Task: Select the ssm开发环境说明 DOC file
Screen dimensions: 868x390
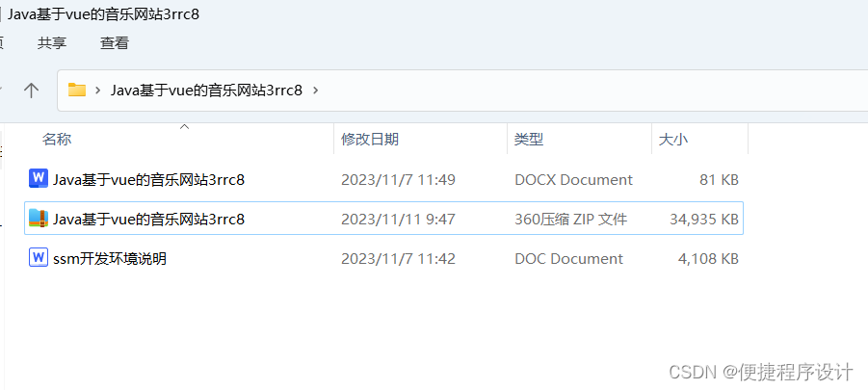Action: pyautogui.click(x=110, y=258)
